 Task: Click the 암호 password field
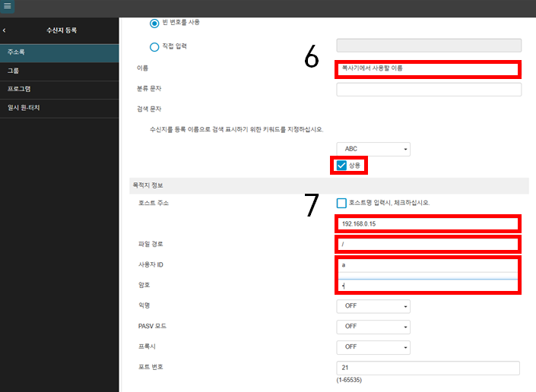point(428,286)
